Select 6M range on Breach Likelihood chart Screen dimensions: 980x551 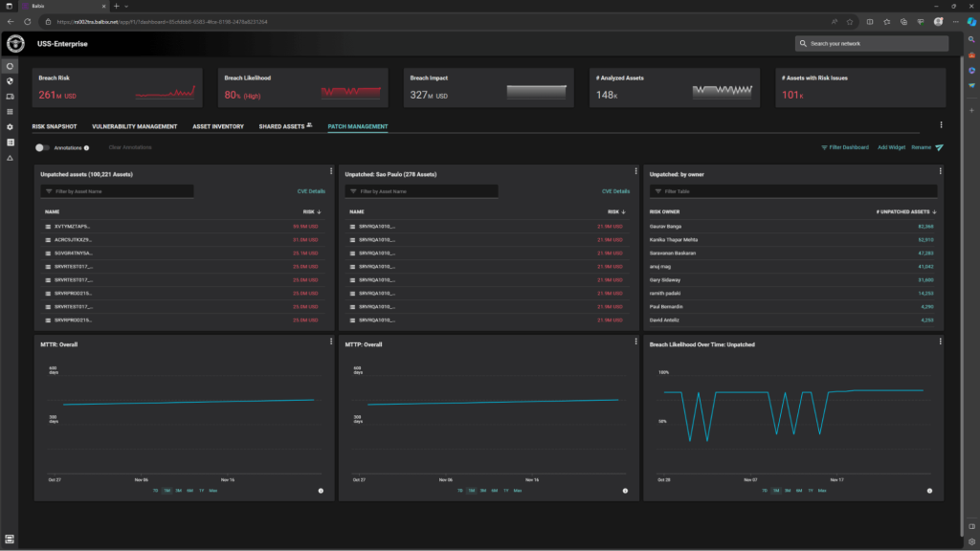[799, 491]
